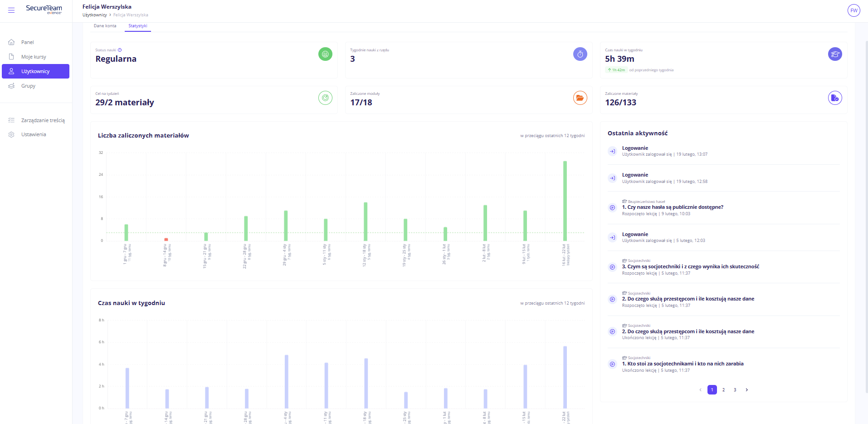Open Panel in the sidebar
868x424 pixels.
[x=27, y=42]
